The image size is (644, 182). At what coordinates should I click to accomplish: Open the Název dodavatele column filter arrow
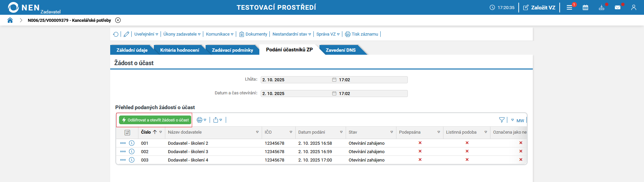[257, 132]
